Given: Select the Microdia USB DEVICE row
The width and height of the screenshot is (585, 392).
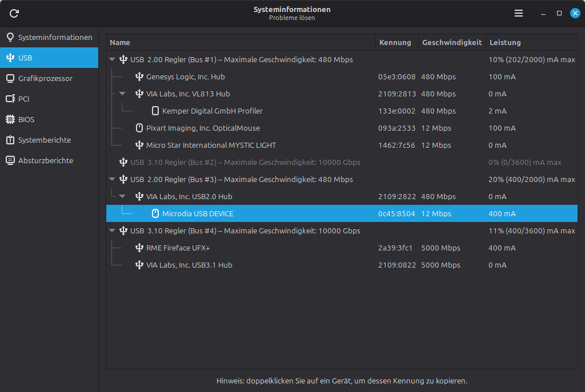Looking at the screenshot, I should coord(198,213).
